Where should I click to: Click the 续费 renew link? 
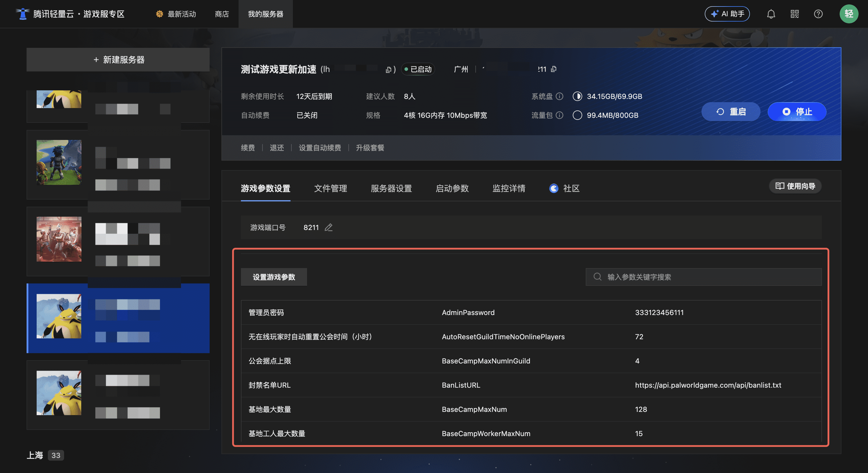tap(248, 148)
